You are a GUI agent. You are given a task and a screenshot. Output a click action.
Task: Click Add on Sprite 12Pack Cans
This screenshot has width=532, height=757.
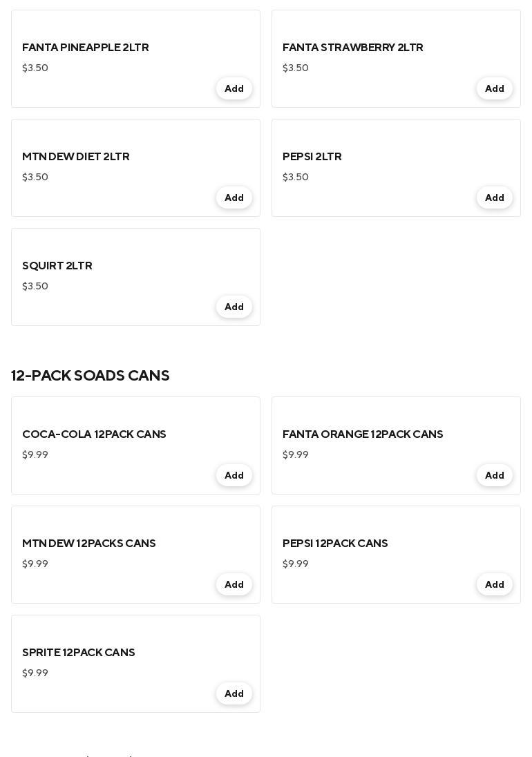(x=234, y=693)
